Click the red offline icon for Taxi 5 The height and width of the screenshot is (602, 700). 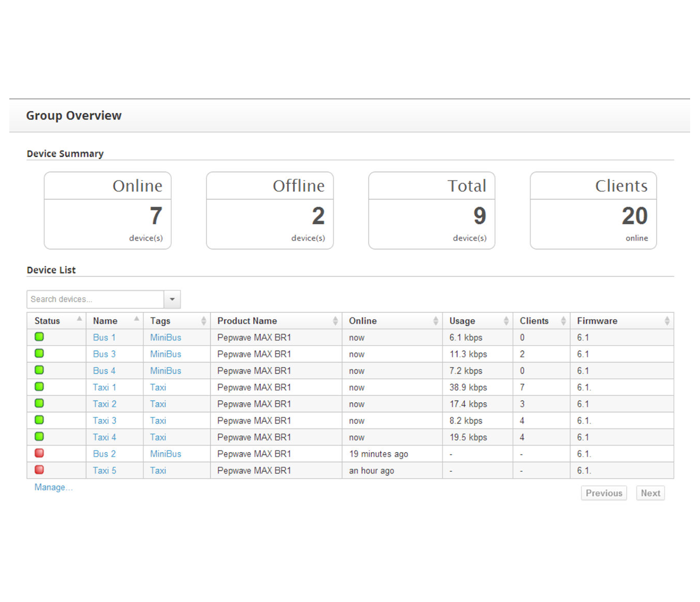pyautogui.click(x=39, y=470)
